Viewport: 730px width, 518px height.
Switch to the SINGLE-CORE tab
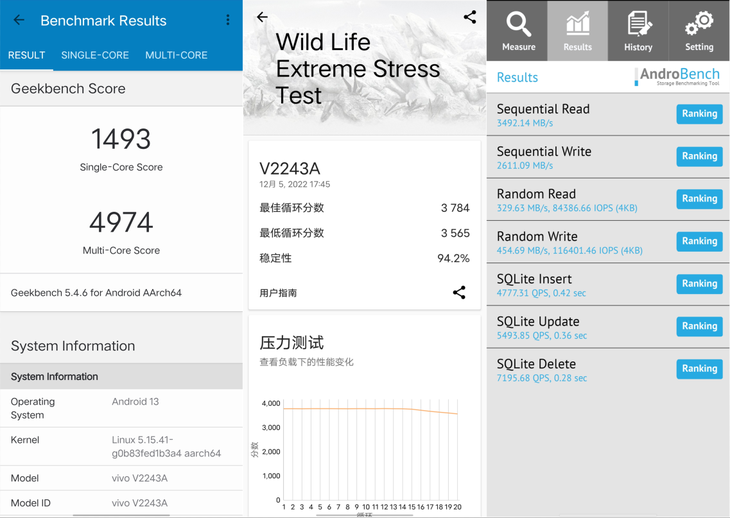(95, 55)
